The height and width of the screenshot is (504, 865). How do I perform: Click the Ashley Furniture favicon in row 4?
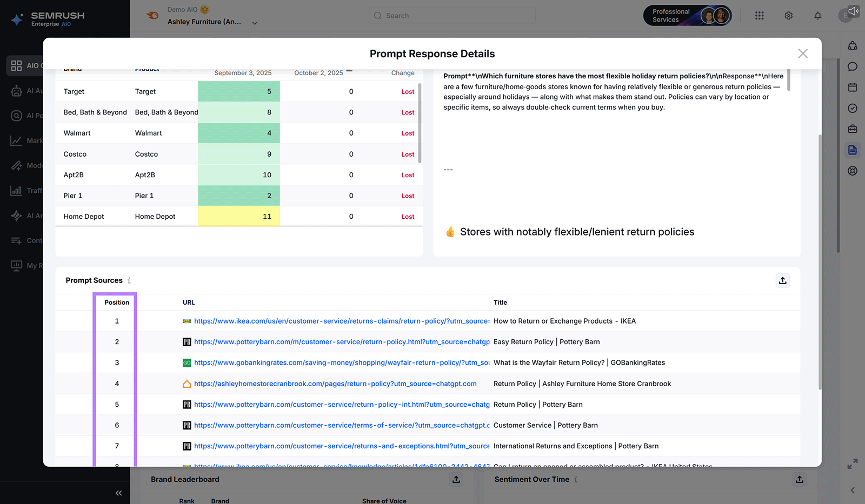tap(187, 384)
